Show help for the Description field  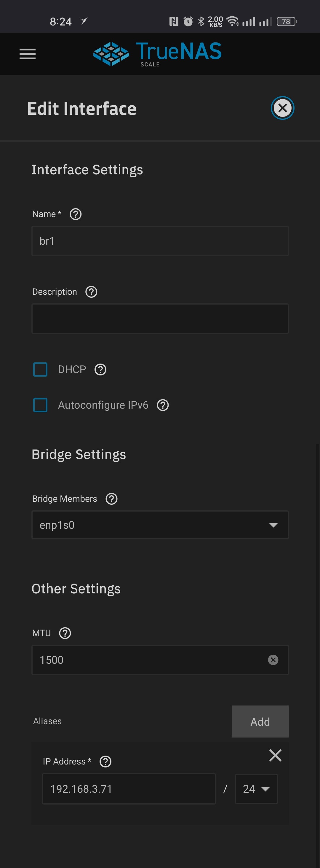pyautogui.click(x=91, y=292)
